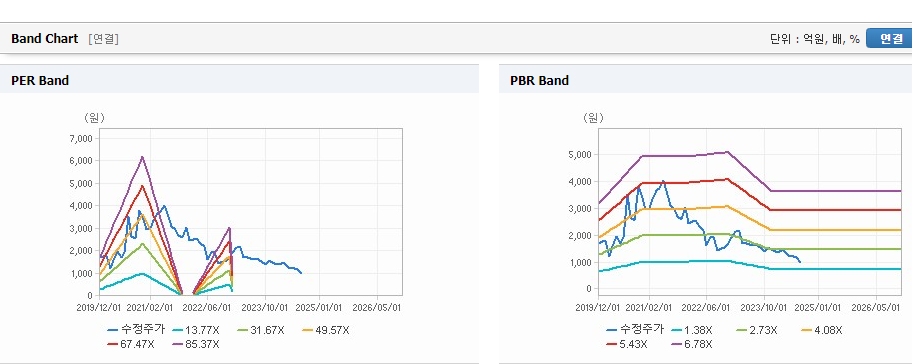912x364 pixels.
Task: Click 2021/02/01 x-axis date in PER chart
Action: tap(149, 307)
